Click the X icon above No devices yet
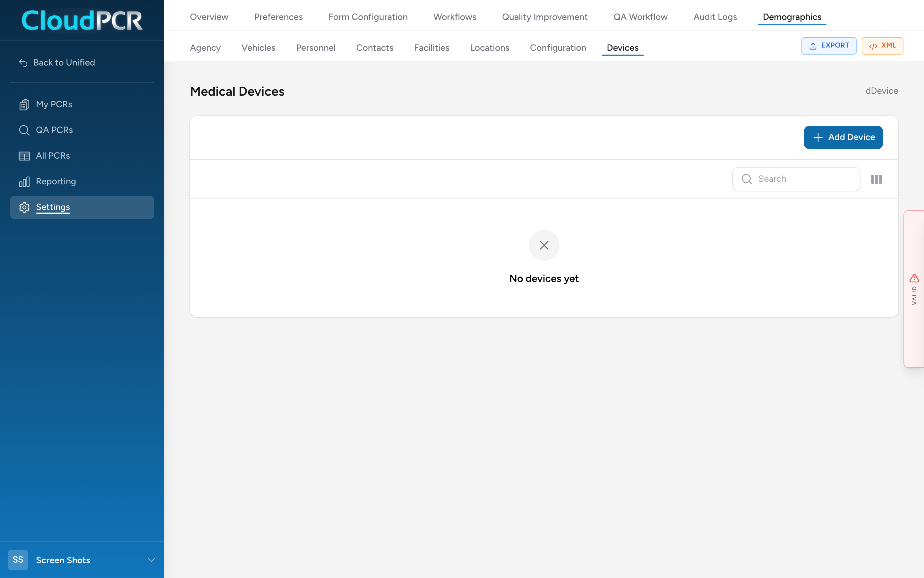The height and width of the screenshot is (578, 924). [x=544, y=245]
